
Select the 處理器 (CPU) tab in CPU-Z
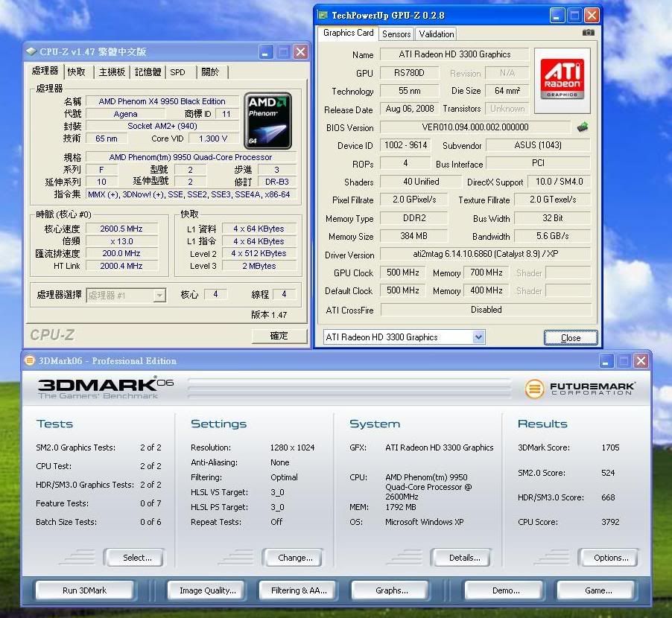pyautogui.click(x=45, y=71)
